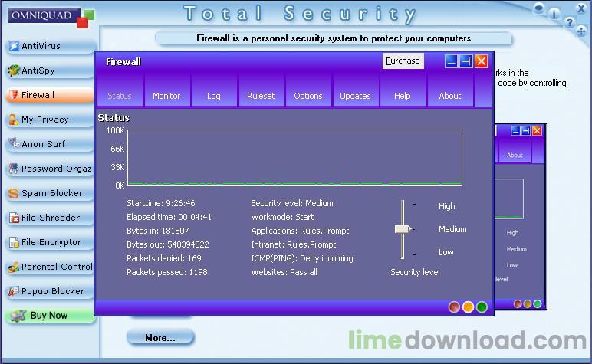This screenshot has width=592, height=364.
Task: Click the Spam Blocker icon
Action: 14,193
